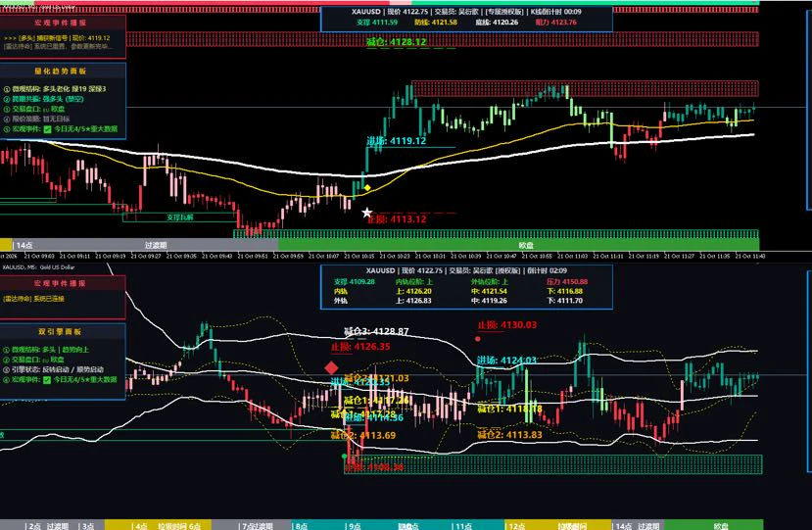Click the 微观结构: 多头 | 趋势向上 row
812x530 pixels.
pyautogui.click(x=46, y=350)
